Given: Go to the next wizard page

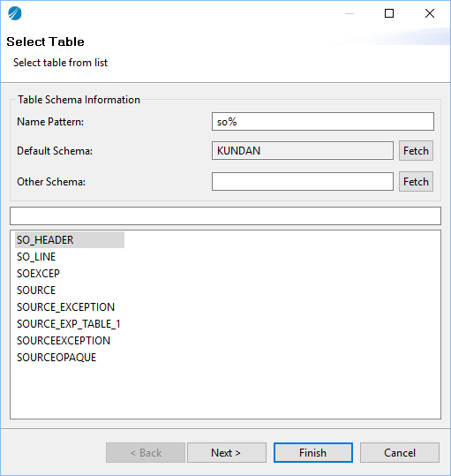Looking at the screenshot, I should 227,453.
